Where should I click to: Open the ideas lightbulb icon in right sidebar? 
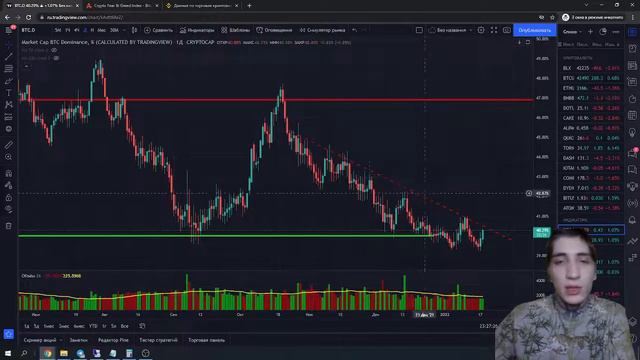point(632,133)
